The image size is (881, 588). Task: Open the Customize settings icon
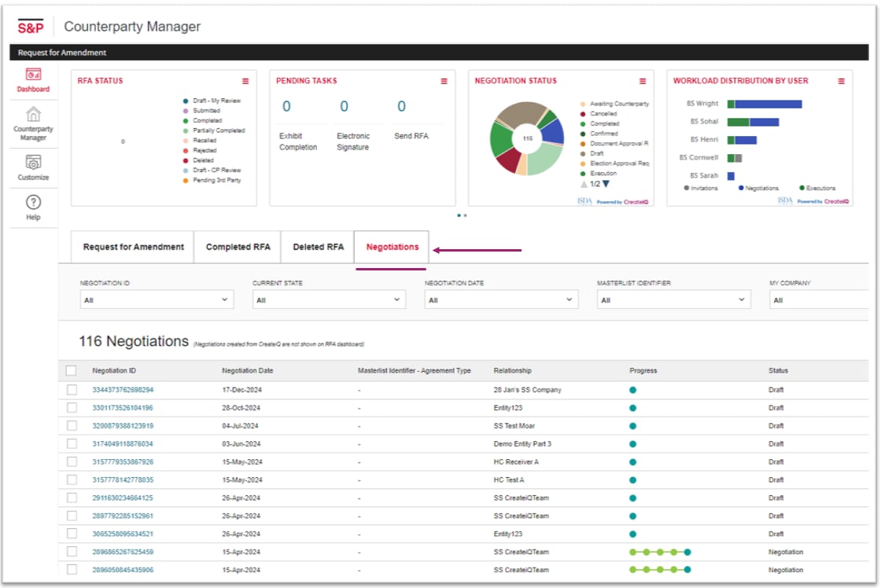coord(33,162)
